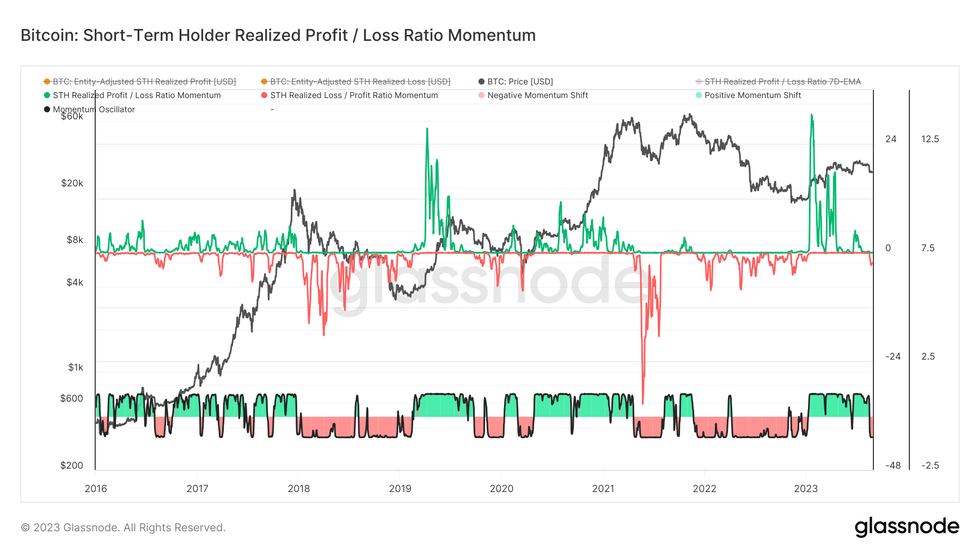Click the mint dot for Positive Momentum Shift
This screenshot has width=980, height=552.
699,95
